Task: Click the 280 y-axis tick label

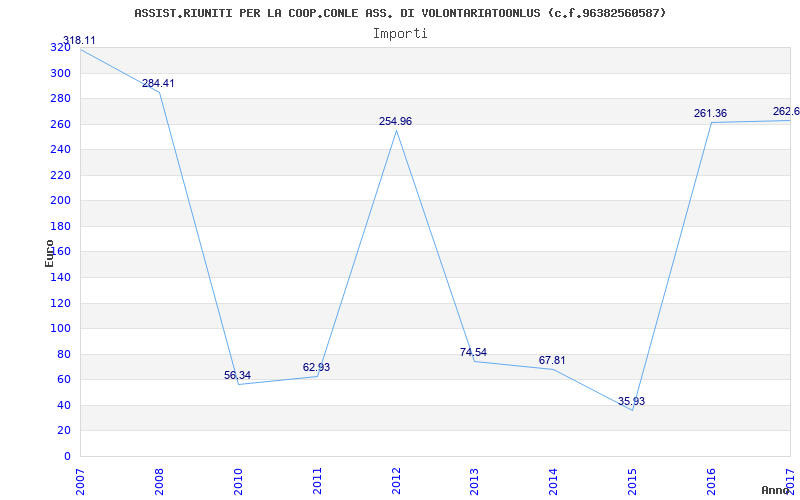Action: (60, 99)
